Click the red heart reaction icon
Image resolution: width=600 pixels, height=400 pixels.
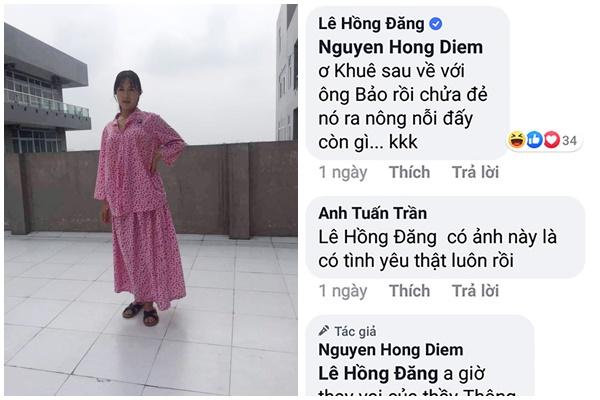pos(551,140)
